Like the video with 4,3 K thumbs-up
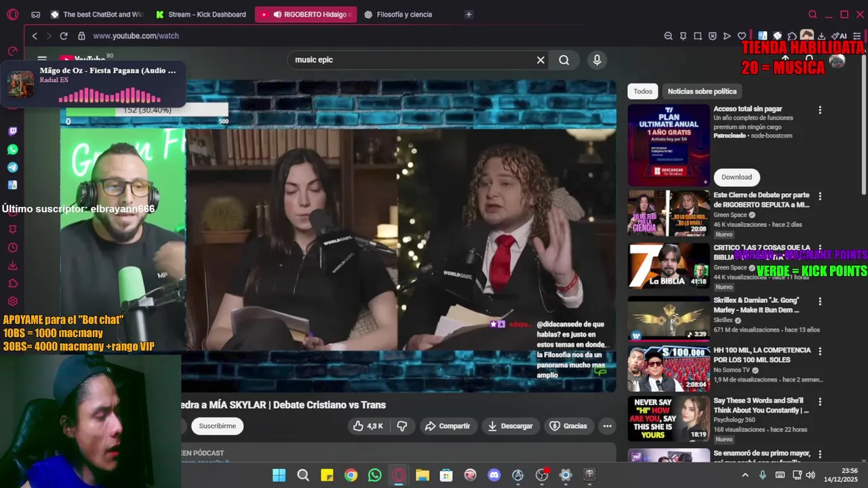868x488 pixels. click(368, 426)
